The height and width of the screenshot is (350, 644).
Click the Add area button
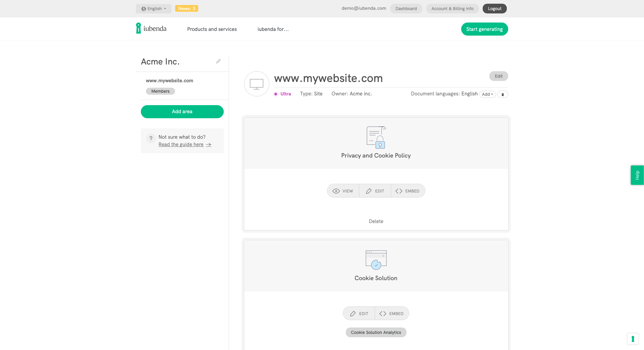(x=182, y=112)
